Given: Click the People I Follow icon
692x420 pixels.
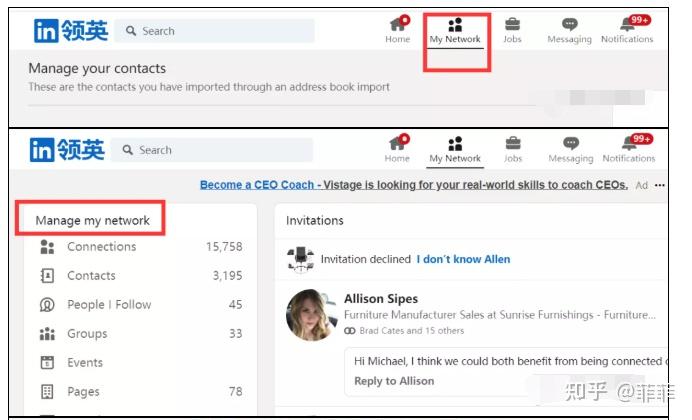Looking at the screenshot, I should [x=47, y=304].
